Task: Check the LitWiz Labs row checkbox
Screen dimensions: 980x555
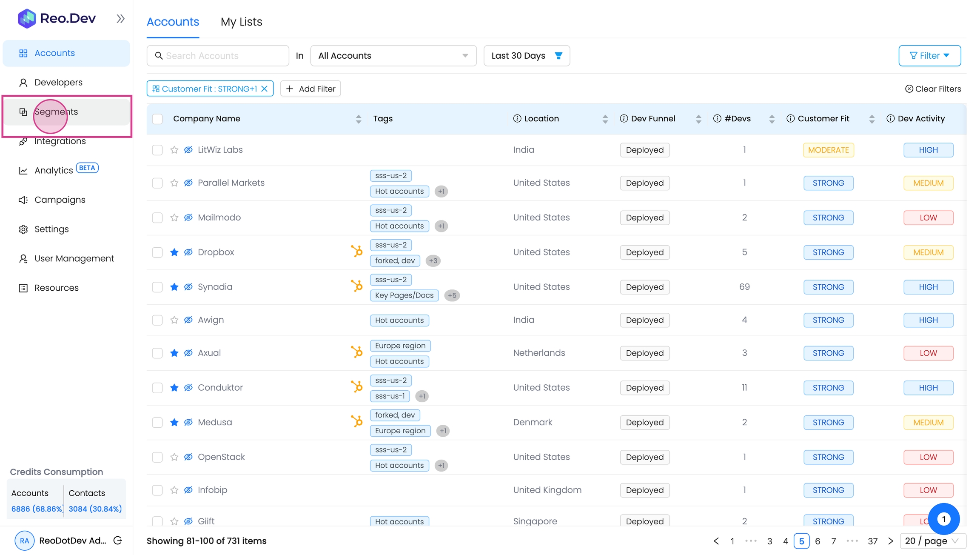Action: [x=157, y=150]
